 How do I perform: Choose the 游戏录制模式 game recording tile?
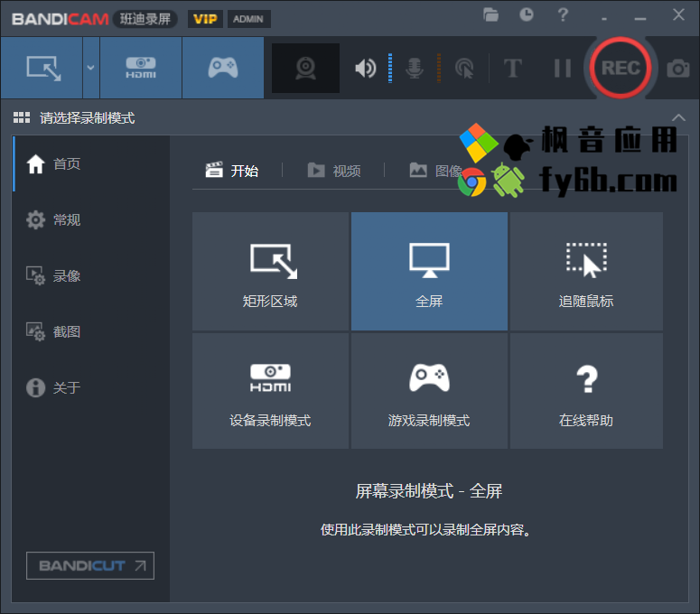click(429, 391)
